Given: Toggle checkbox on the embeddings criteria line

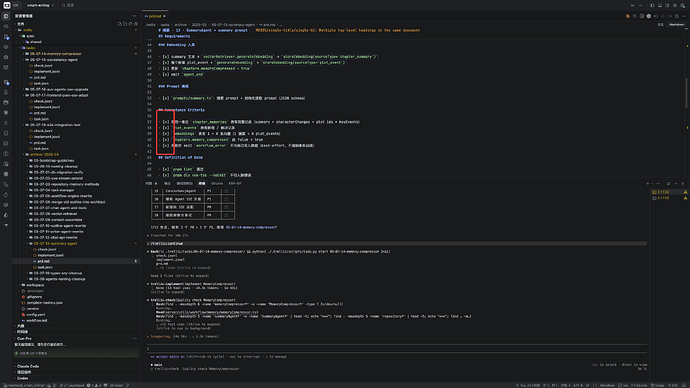Looking at the screenshot, I should pyautogui.click(x=165, y=134).
